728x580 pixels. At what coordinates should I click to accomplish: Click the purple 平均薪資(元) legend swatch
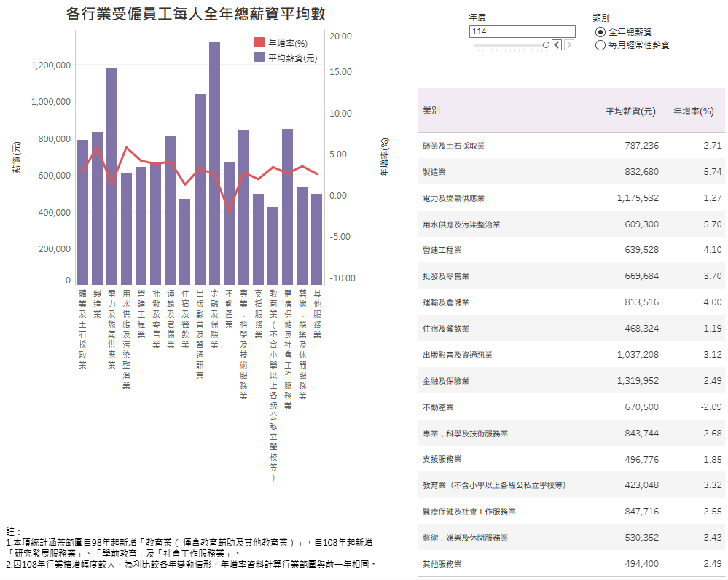(x=259, y=57)
